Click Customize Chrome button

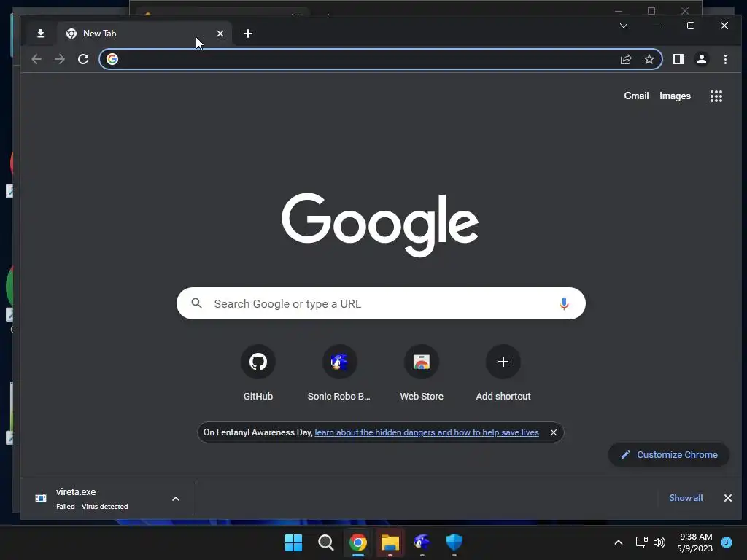coord(669,455)
